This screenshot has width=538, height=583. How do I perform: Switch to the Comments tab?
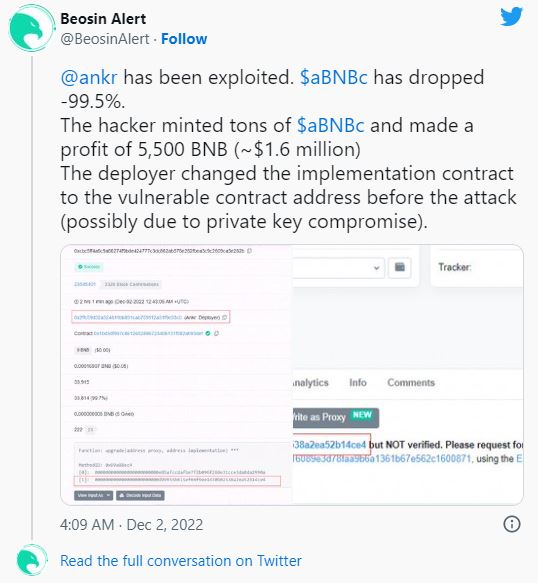click(411, 383)
